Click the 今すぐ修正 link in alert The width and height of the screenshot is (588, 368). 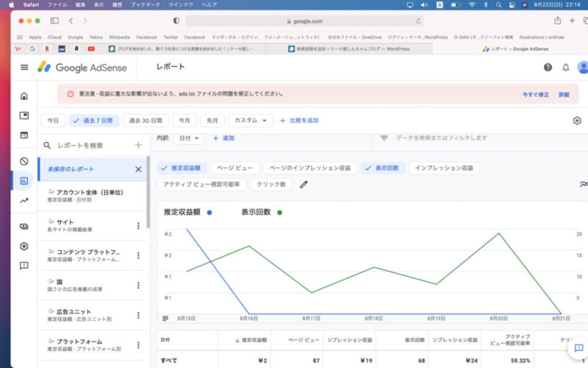[535, 94]
